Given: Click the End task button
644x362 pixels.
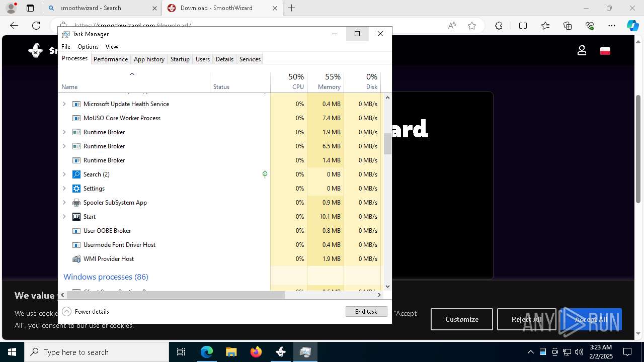Looking at the screenshot, I should click(x=366, y=312).
